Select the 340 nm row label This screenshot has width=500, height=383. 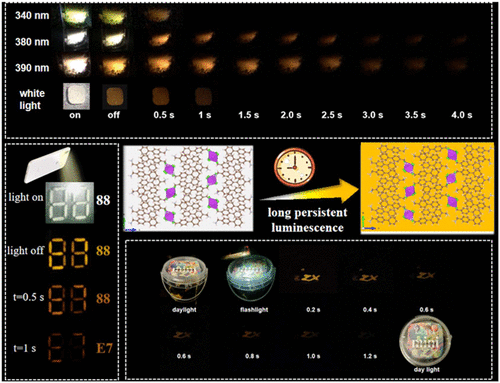(x=32, y=15)
